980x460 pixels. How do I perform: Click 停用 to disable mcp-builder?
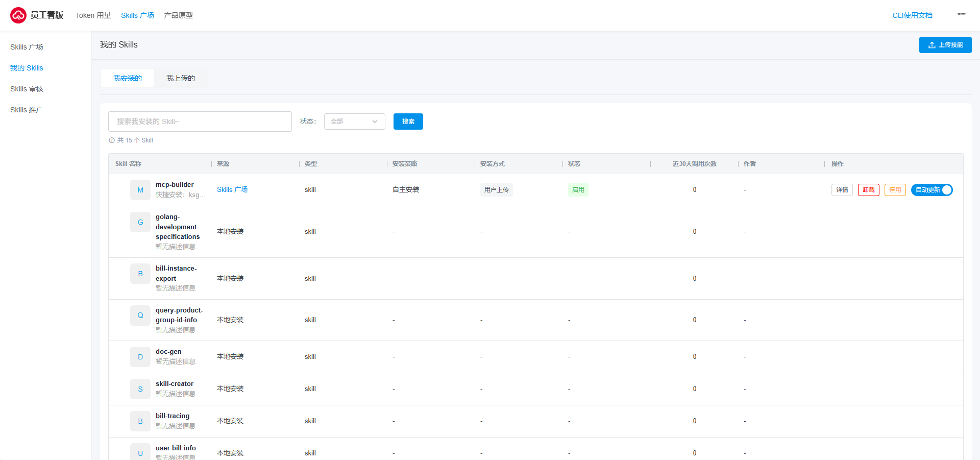[x=895, y=190]
